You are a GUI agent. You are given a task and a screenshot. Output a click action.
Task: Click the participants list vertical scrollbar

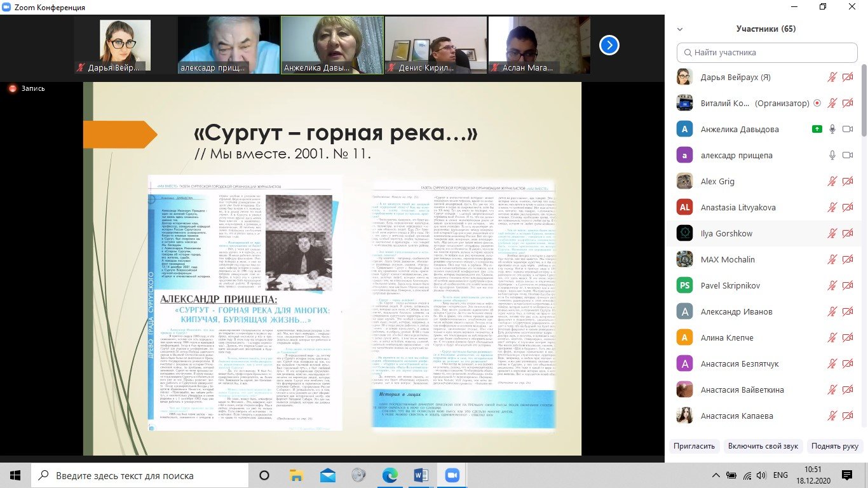coord(864,102)
